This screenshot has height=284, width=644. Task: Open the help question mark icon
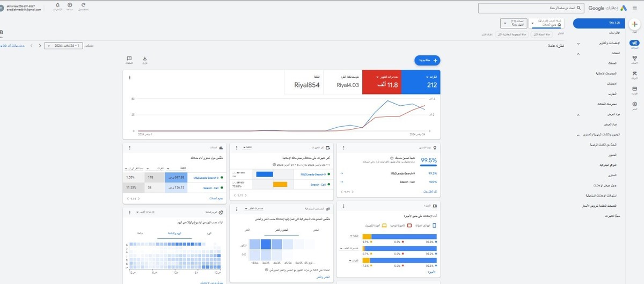tap(70, 5)
